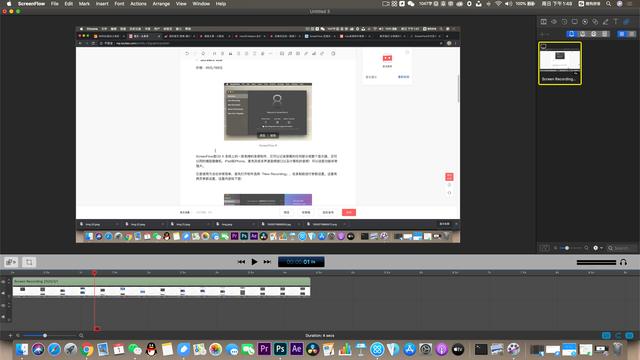
Task: Open the Video properties inspector tab
Action: [544, 22]
